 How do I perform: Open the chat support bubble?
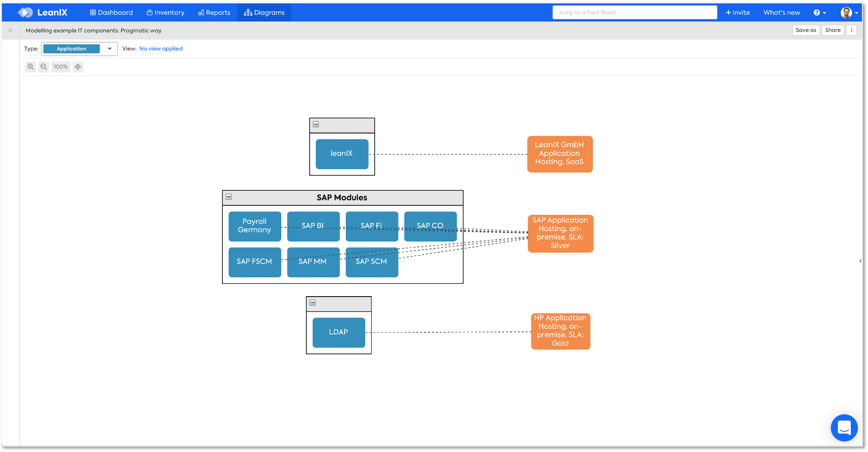(x=844, y=427)
